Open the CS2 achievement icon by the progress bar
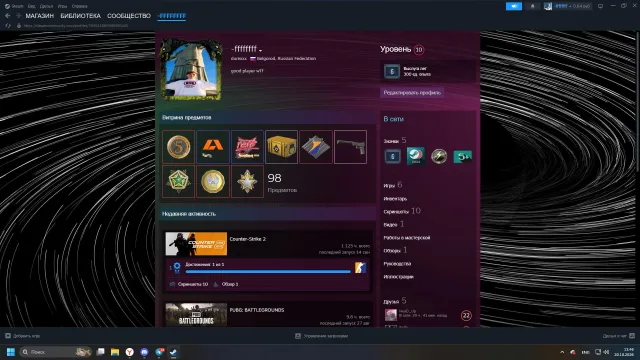Screen dimensions: 640x360 360,268
